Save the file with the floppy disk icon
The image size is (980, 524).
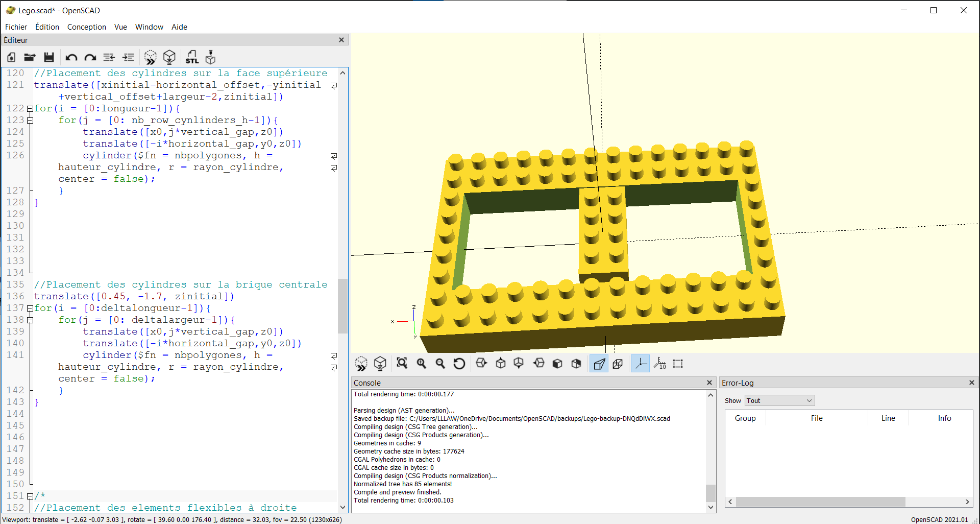(x=49, y=57)
